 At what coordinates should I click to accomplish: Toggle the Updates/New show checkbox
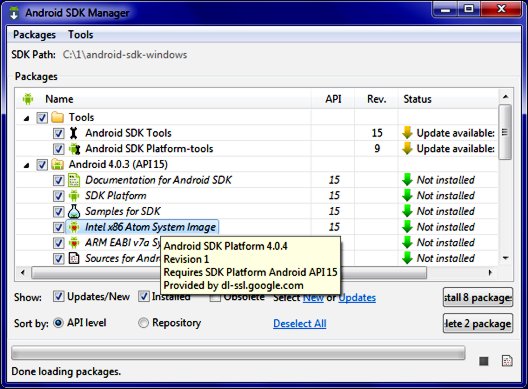[x=59, y=297]
